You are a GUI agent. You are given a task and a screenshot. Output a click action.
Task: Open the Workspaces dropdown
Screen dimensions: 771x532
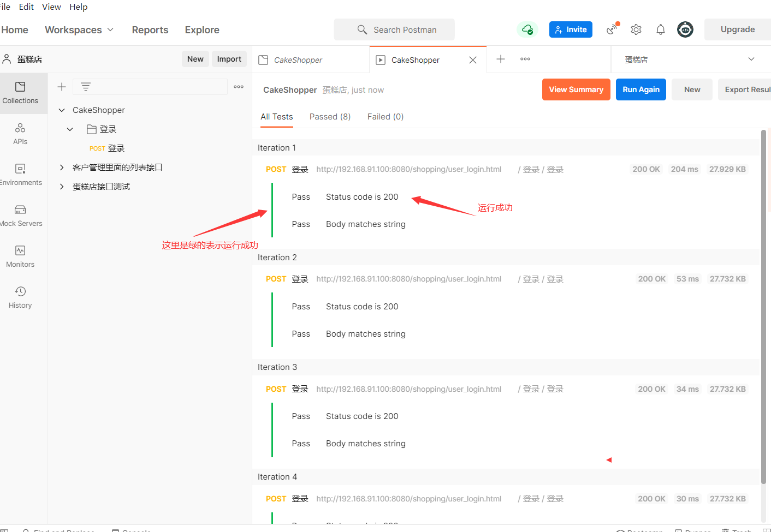click(x=79, y=30)
